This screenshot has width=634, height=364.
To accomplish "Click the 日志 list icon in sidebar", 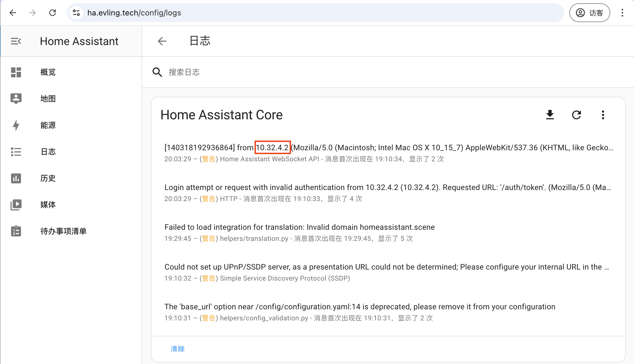I will tap(16, 152).
